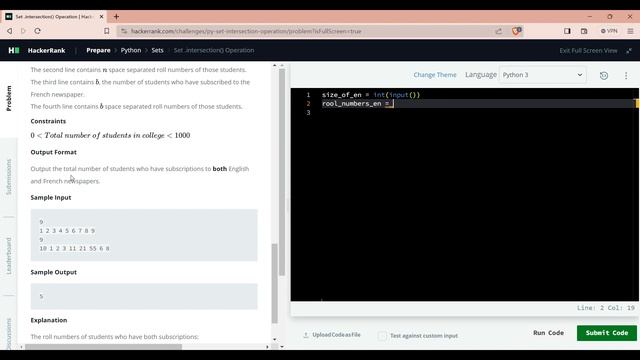Open the browser hamburger menu
Image resolution: width=640 pixels, height=360 pixels.
[x=630, y=31]
